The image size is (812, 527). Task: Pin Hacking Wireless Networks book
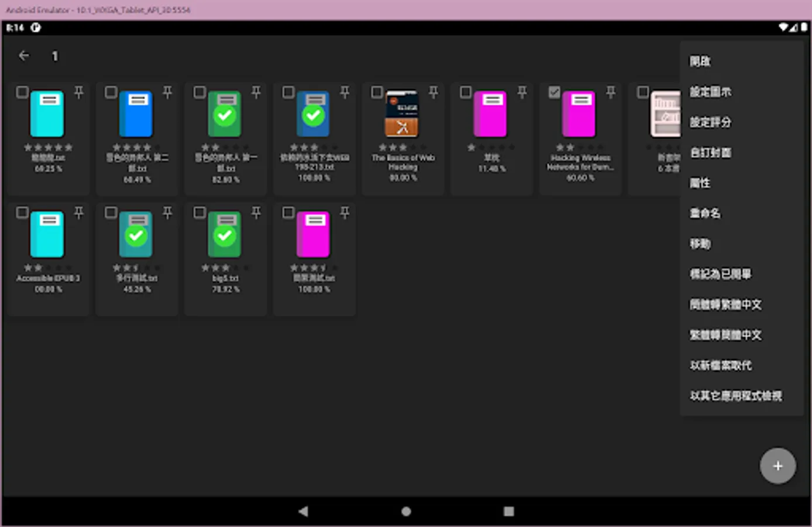click(611, 92)
